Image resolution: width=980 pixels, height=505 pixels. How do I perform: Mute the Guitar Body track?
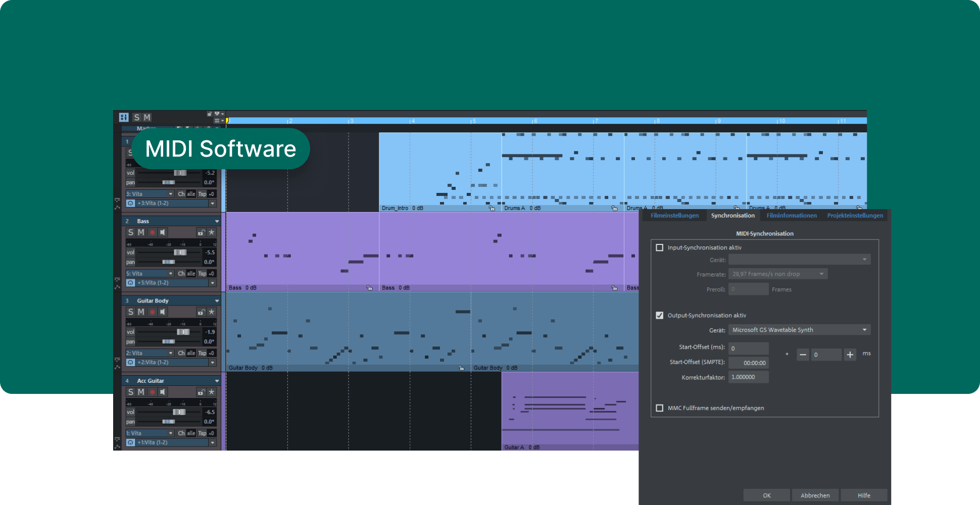[x=141, y=312]
